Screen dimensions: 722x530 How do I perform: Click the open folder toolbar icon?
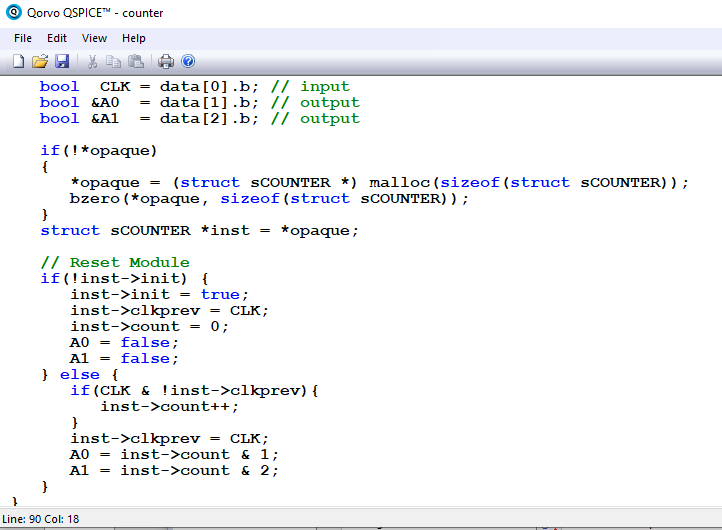(x=40, y=62)
